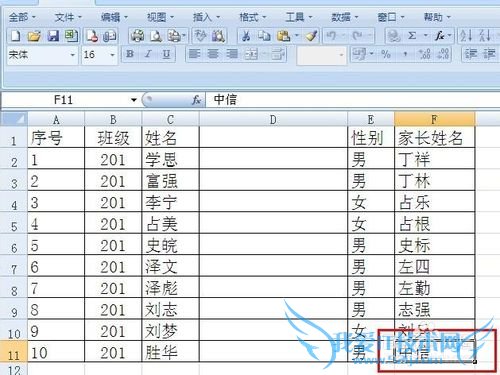The image size is (500, 375).
Task: Cut selection with the scissors icon
Action: (x=246, y=36)
